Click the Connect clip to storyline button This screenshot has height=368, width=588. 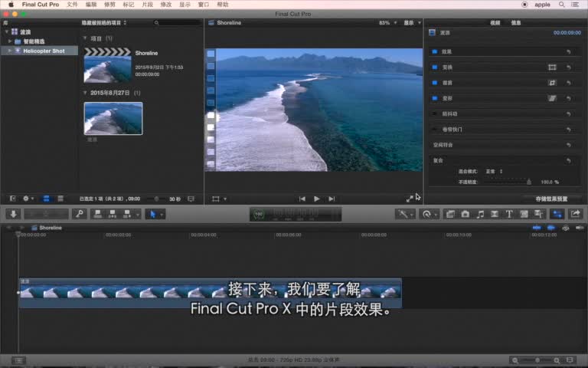[x=98, y=214]
